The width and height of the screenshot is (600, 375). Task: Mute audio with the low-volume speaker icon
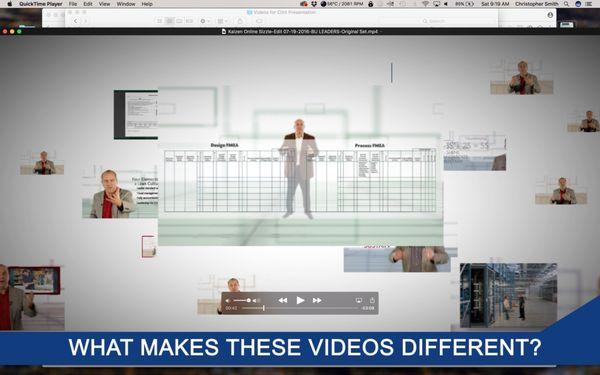point(228,300)
